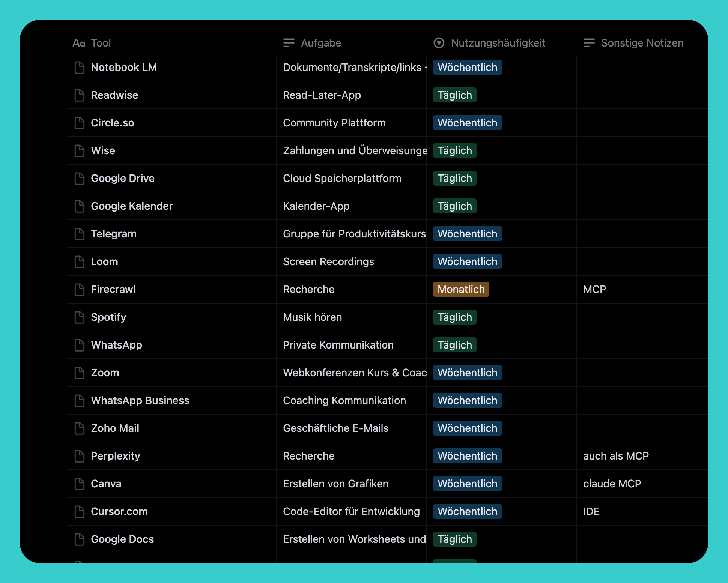Open the Aufgabe column header menu
Image resolution: width=728 pixels, height=583 pixels.
tap(352, 43)
